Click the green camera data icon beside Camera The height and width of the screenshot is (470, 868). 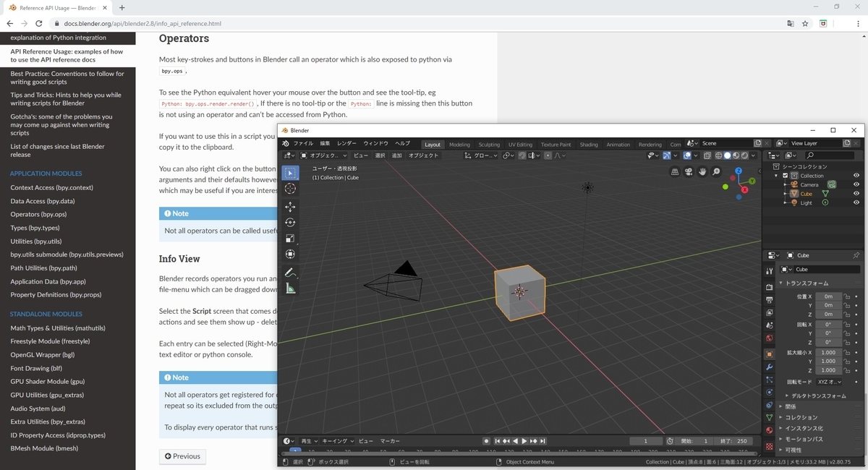pyautogui.click(x=832, y=184)
